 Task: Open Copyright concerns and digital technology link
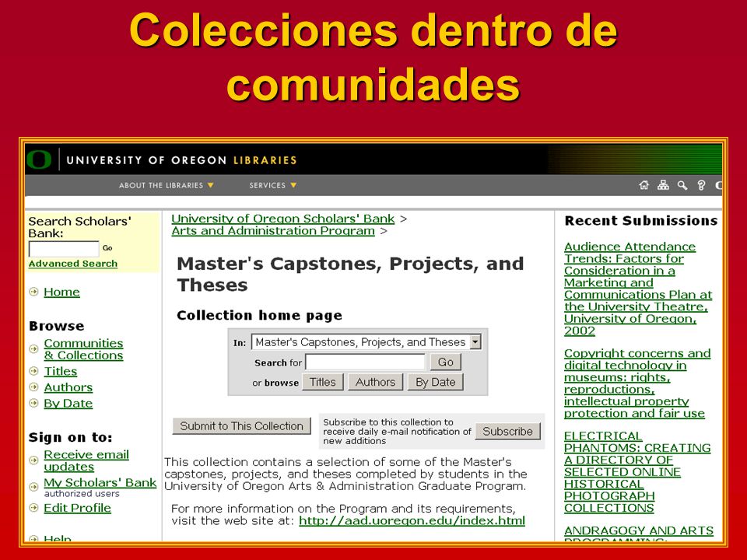coord(637,383)
